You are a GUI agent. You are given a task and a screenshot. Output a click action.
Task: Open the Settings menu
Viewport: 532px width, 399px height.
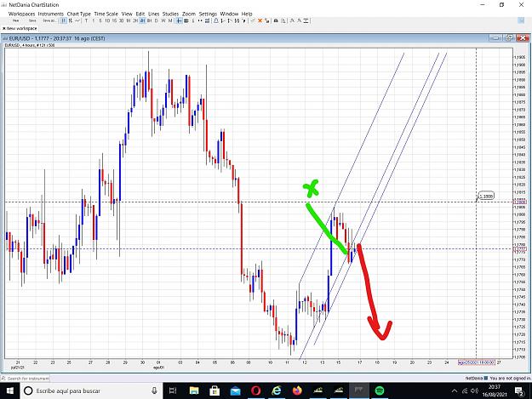[x=208, y=14]
